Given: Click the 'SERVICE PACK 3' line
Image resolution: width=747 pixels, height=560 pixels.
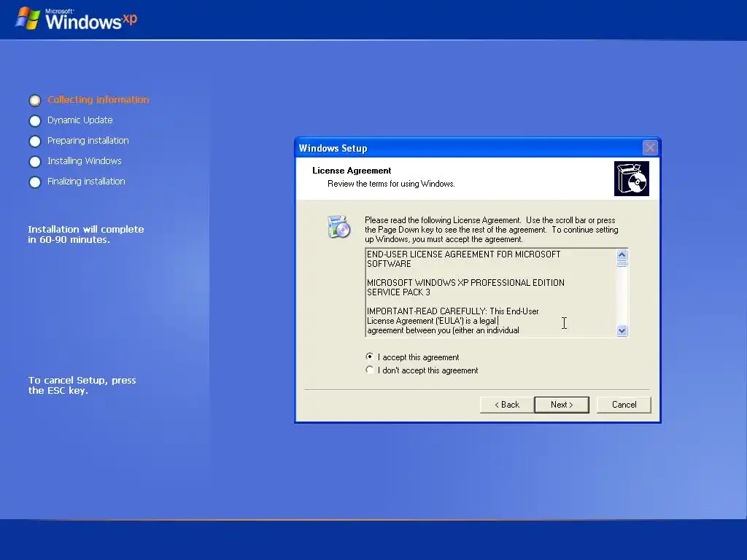Looking at the screenshot, I should (398, 292).
